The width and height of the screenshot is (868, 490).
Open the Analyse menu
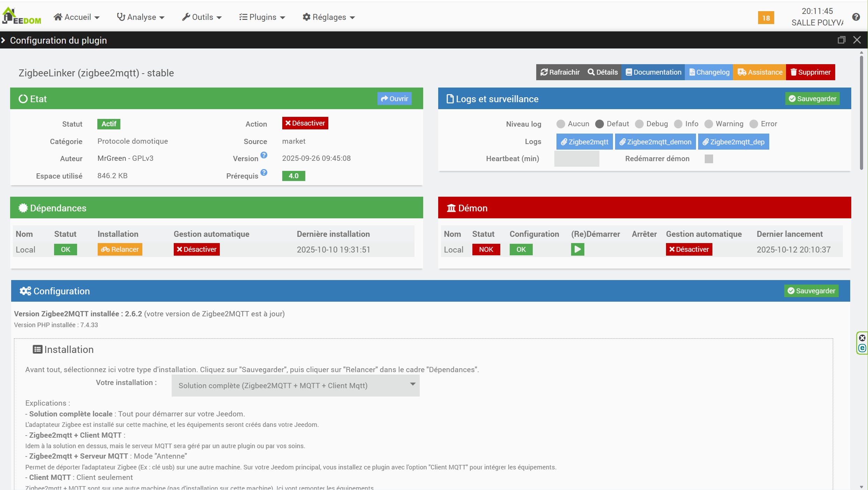141,17
